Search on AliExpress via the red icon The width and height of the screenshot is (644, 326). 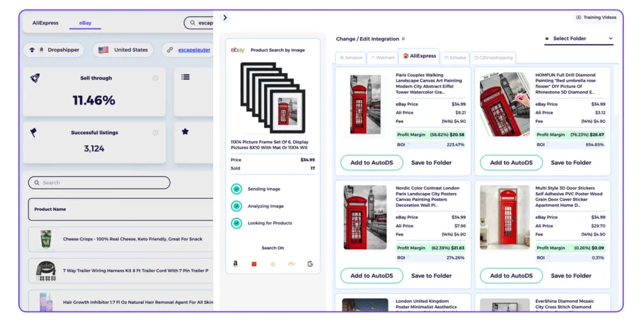pos(254,264)
